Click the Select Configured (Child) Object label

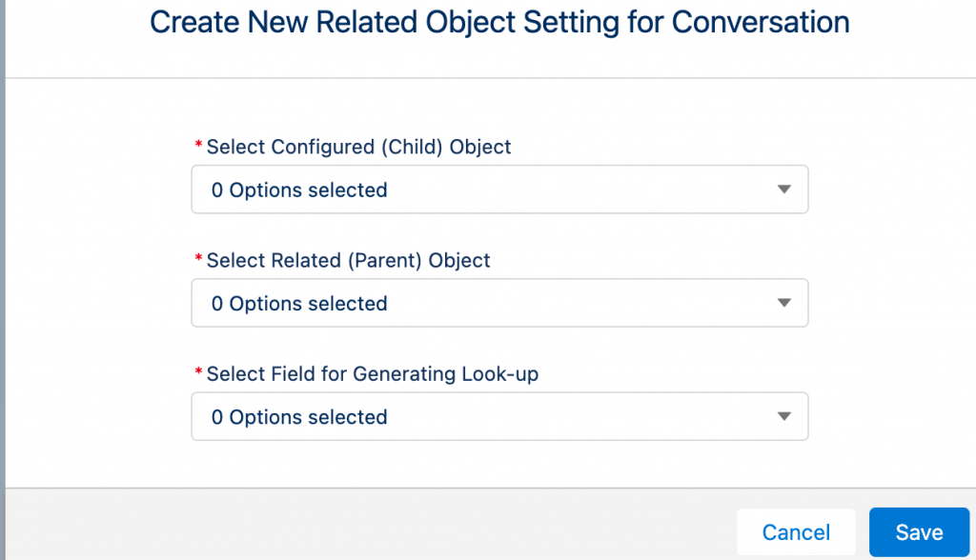coord(357,147)
